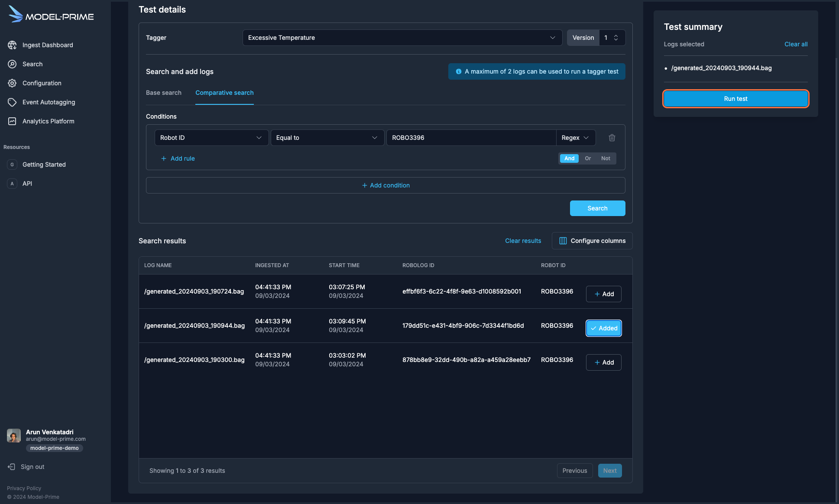This screenshot has width=839, height=504.
Task: Add generated_20240903_190300.bag log
Action: click(x=604, y=362)
